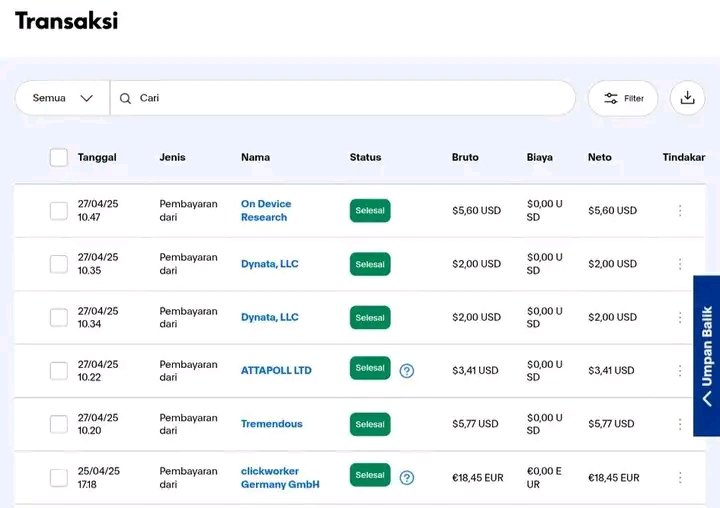Click the Nama column header
This screenshot has height=508, width=720.
coord(255,158)
